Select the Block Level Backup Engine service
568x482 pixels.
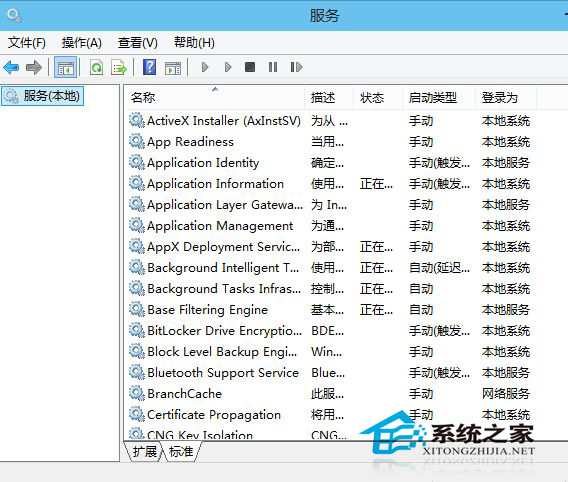coord(330,352)
